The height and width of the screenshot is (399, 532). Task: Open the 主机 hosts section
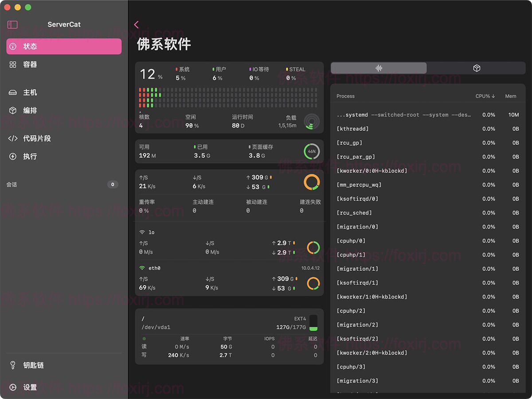tap(30, 93)
